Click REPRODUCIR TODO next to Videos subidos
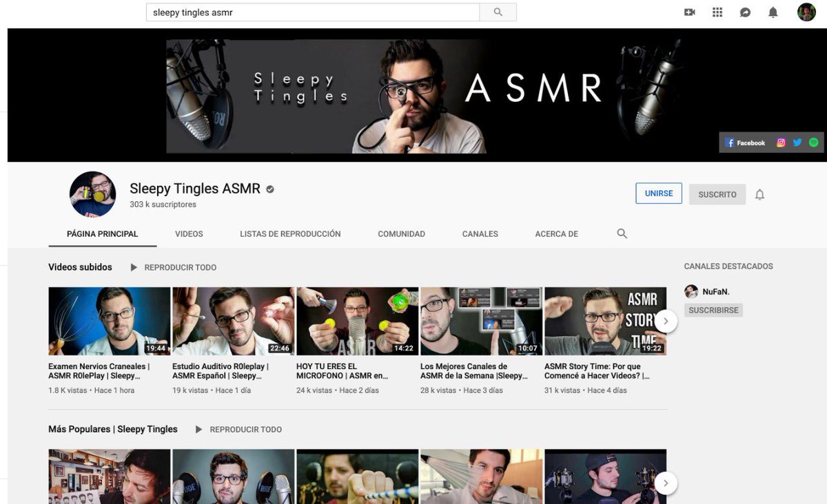 (174, 267)
